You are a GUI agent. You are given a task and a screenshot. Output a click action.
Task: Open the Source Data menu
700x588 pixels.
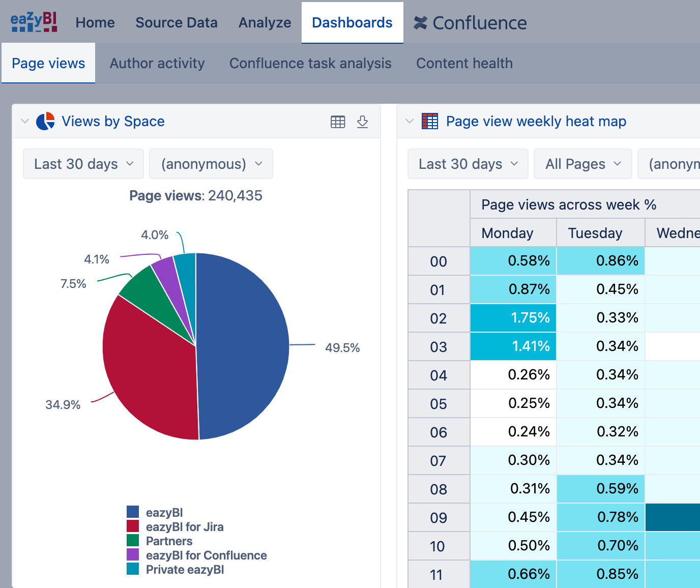[176, 23]
